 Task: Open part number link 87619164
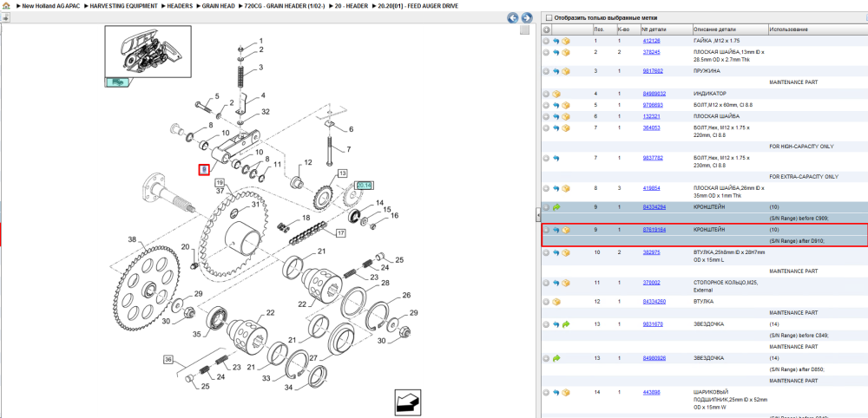(654, 230)
